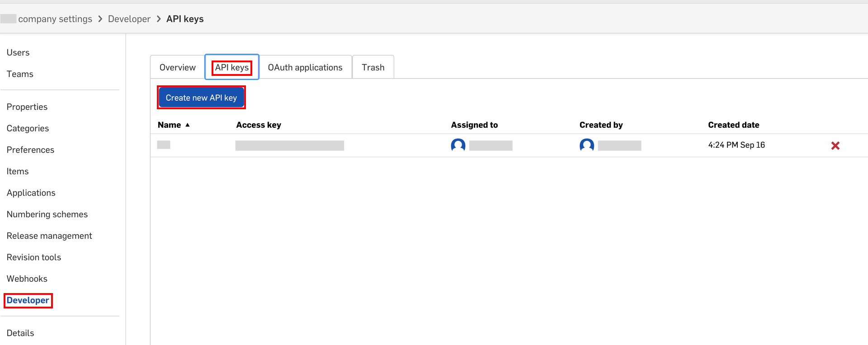Select Developer in the sidebar
The image size is (868, 345).
click(x=28, y=300)
